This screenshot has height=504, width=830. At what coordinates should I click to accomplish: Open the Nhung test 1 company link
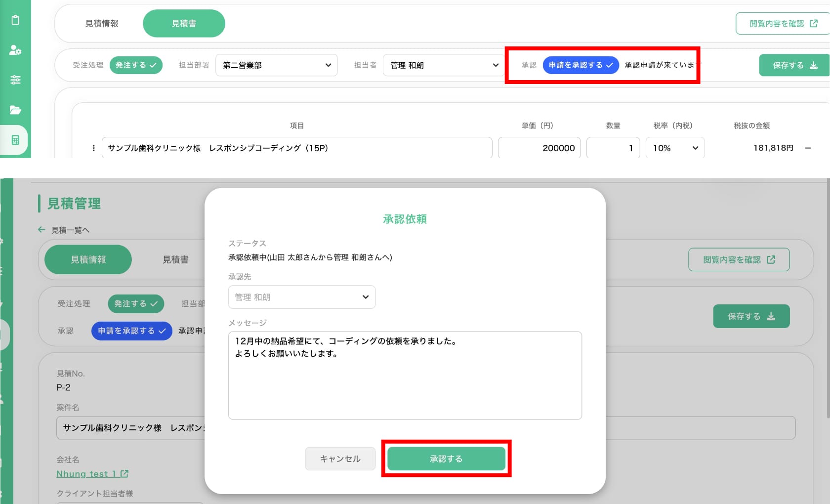coord(92,474)
